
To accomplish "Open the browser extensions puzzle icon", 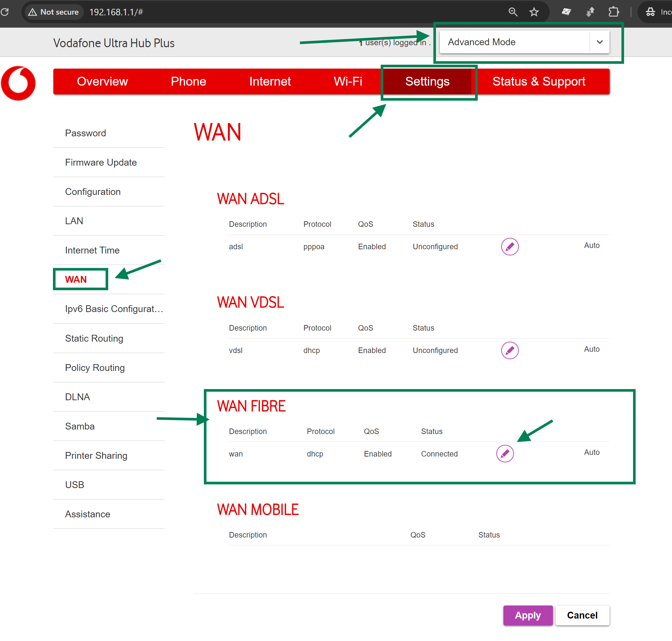I will 613,12.
